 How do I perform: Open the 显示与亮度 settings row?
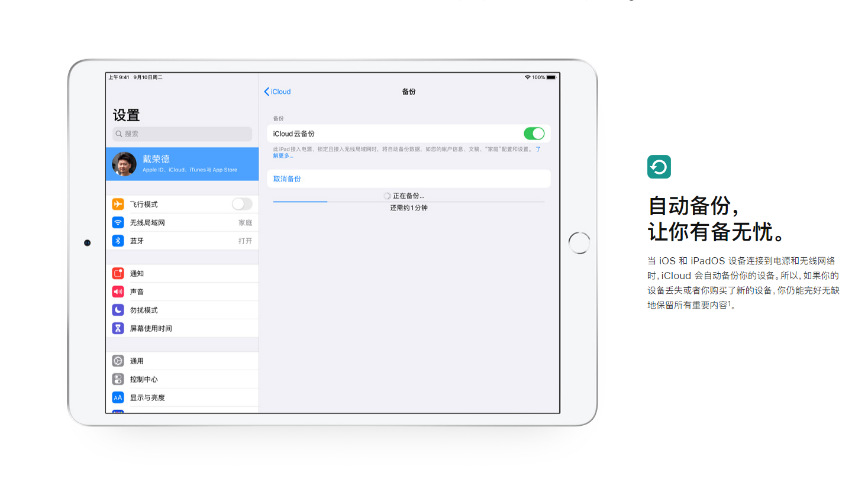(182, 397)
